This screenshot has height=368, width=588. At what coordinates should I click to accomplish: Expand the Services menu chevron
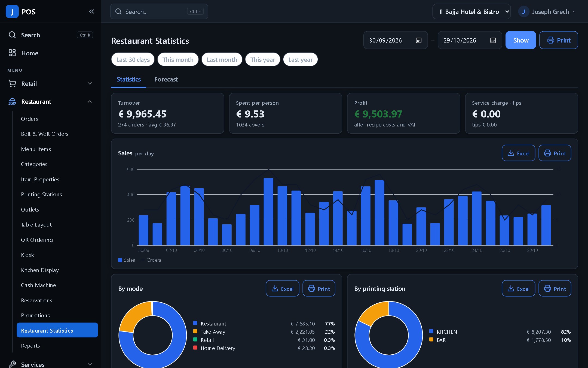point(90,364)
